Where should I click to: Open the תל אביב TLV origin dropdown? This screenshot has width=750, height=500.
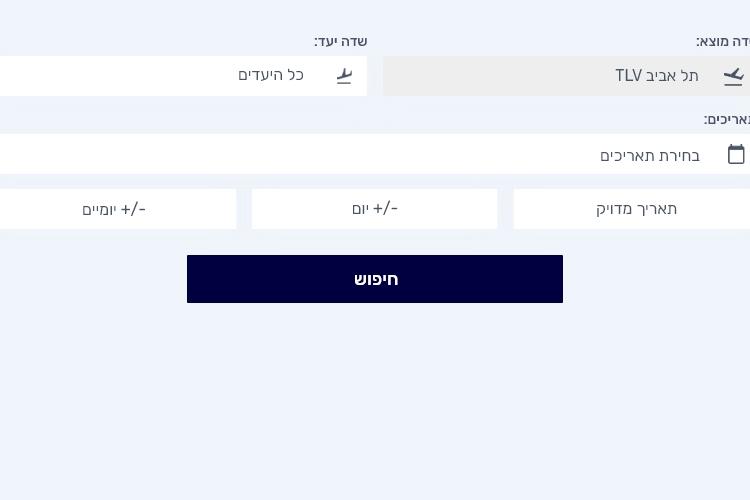[566, 76]
